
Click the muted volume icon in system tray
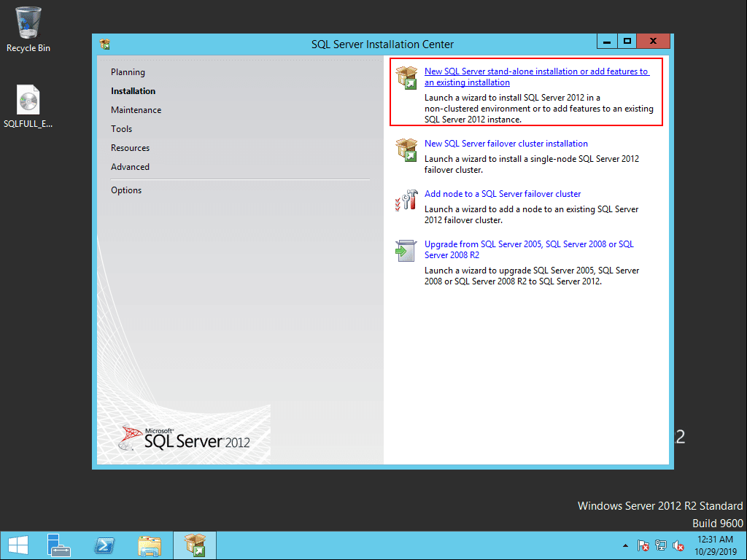click(678, 545)
